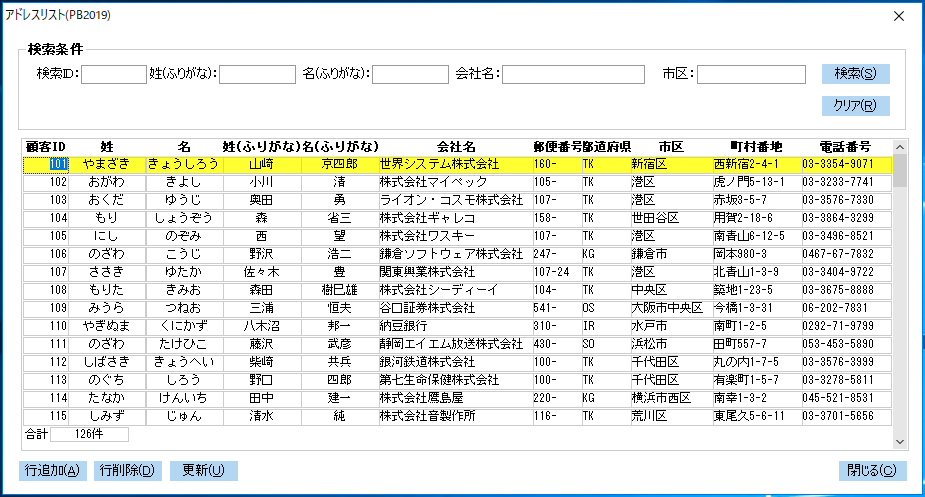Viewport: 925px width, 497px height.
Task: Click the 築地1-23-5 address cell
Action: [x=756, y=290]
